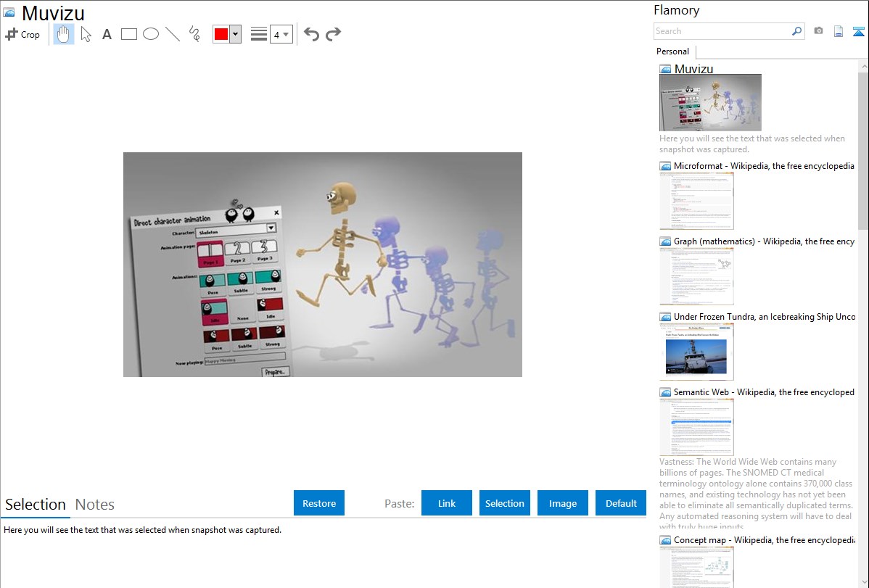The image size is (869, 588).
Task: Choose the freehand scribble tool
Action: tap(194, 34)
